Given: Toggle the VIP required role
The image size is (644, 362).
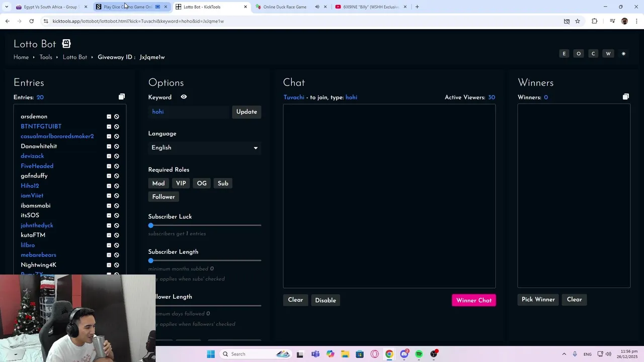Looking at the screenshot, I should coord(181,184).
